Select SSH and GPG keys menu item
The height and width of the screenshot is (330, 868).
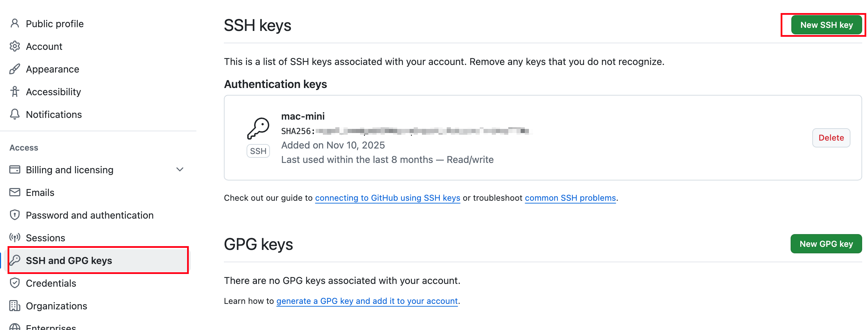coord(98,260)
